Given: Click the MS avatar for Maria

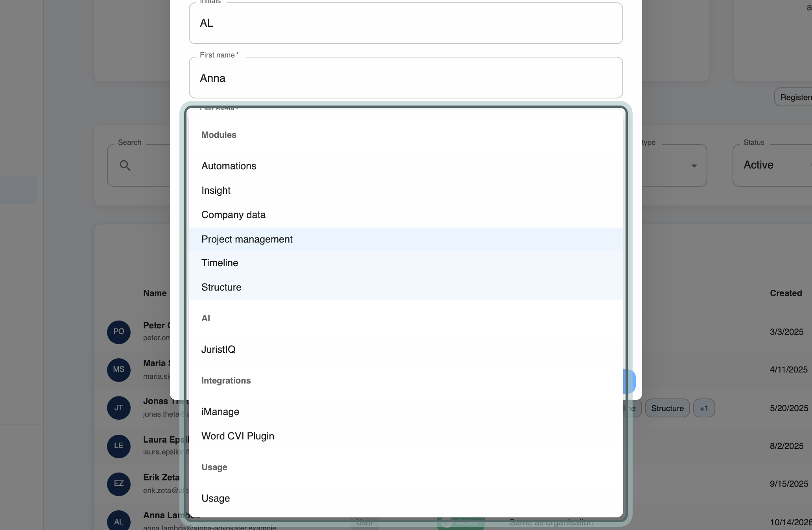Looking at the screenshot, I should pos(119,370).
